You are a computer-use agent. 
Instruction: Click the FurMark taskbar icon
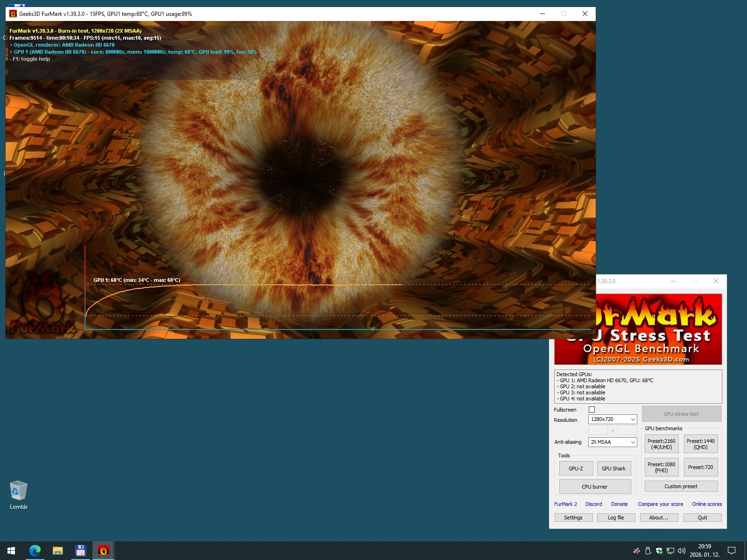pyautogui.click(x=103, y=551)
